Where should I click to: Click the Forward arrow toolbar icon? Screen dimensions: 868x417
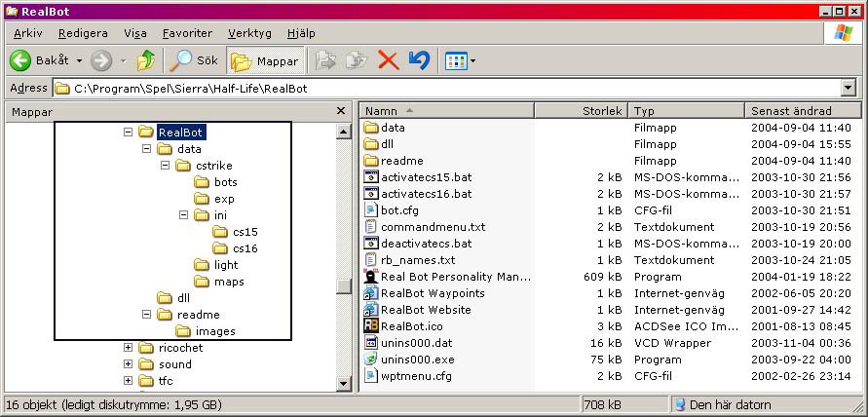(101, 60)
